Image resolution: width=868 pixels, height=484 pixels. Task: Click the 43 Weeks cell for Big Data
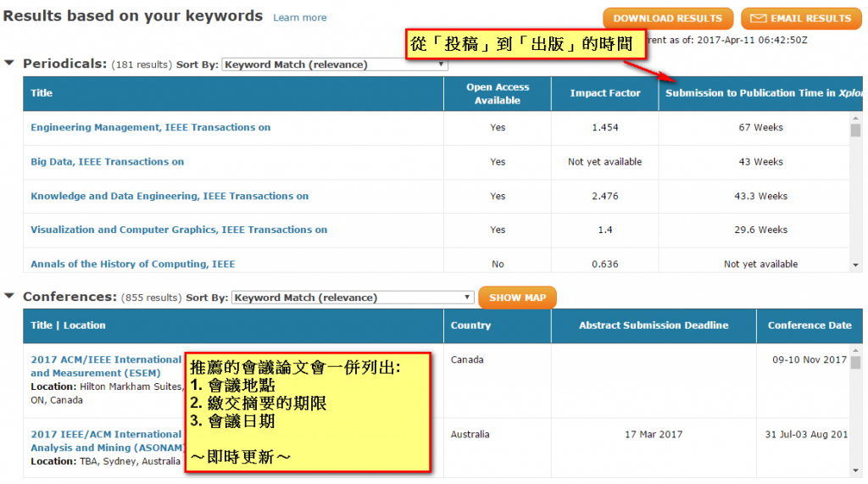pyautogui.click(x=760, y=162)
